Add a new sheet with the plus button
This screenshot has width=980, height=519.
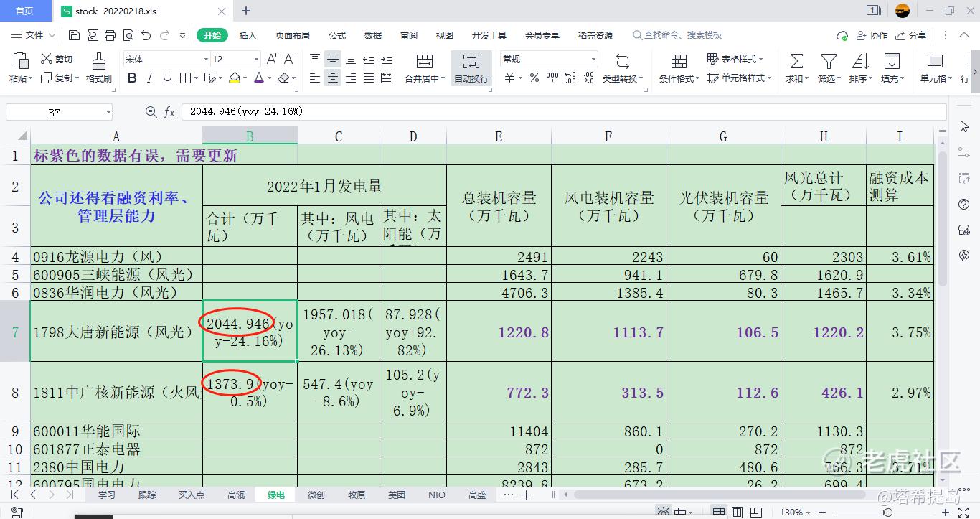tap(526, 495)
